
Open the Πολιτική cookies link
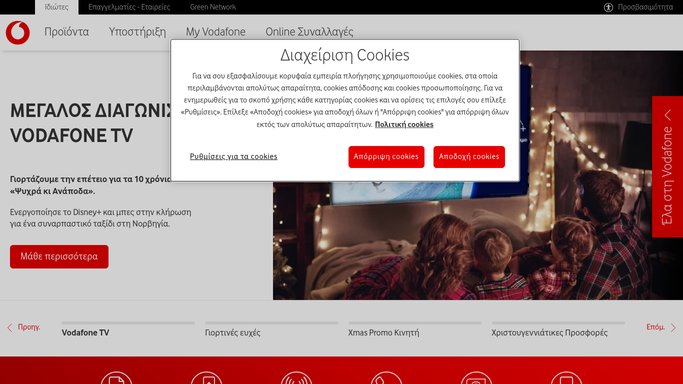click(x=404, y=125)
